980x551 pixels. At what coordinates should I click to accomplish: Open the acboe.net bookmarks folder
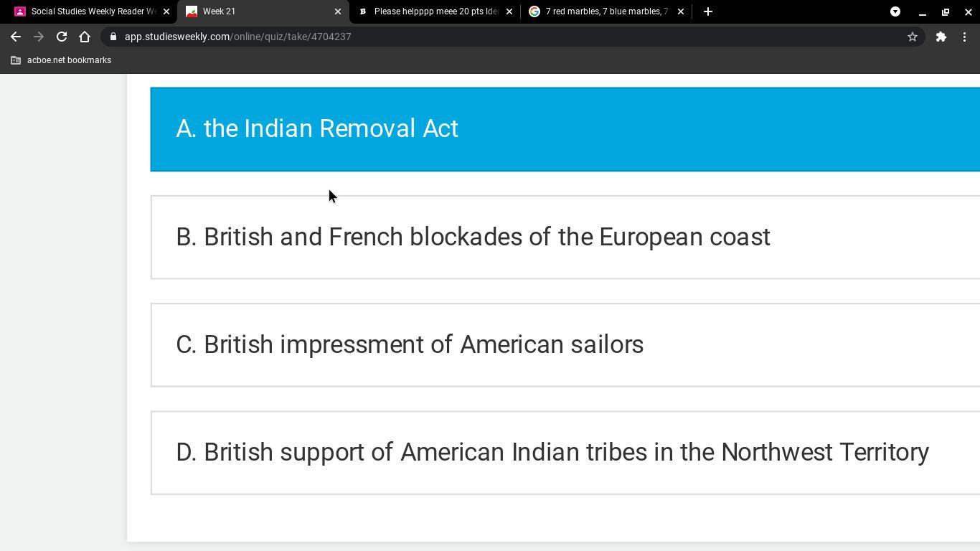point(62,60)
